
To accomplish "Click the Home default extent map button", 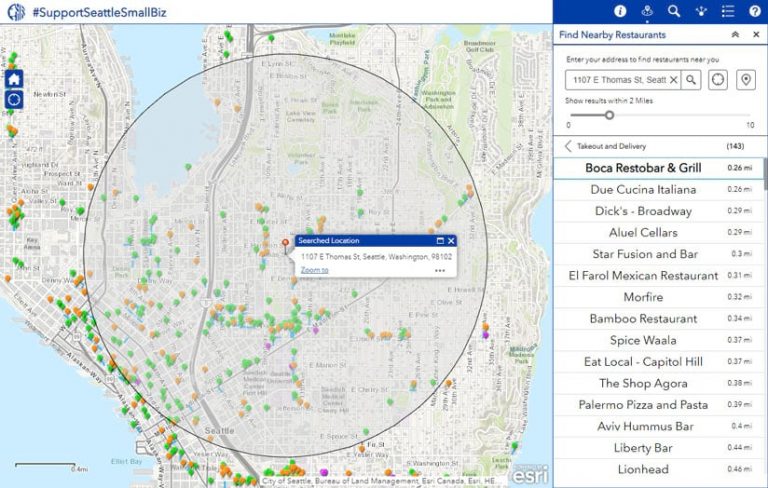I will pyautogui.click(x=14, y=79).
